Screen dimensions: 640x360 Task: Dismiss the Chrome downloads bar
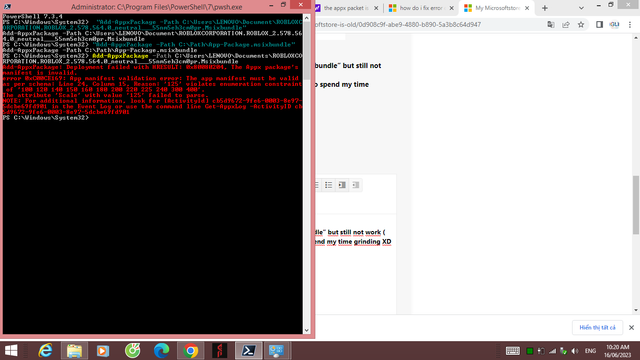coord(631,327)
